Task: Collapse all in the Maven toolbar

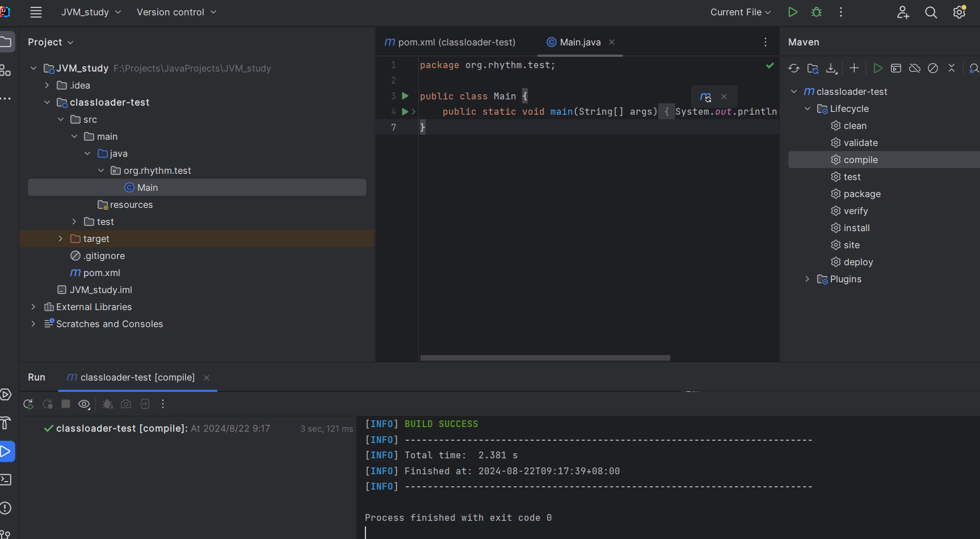Action: [952, 68]
